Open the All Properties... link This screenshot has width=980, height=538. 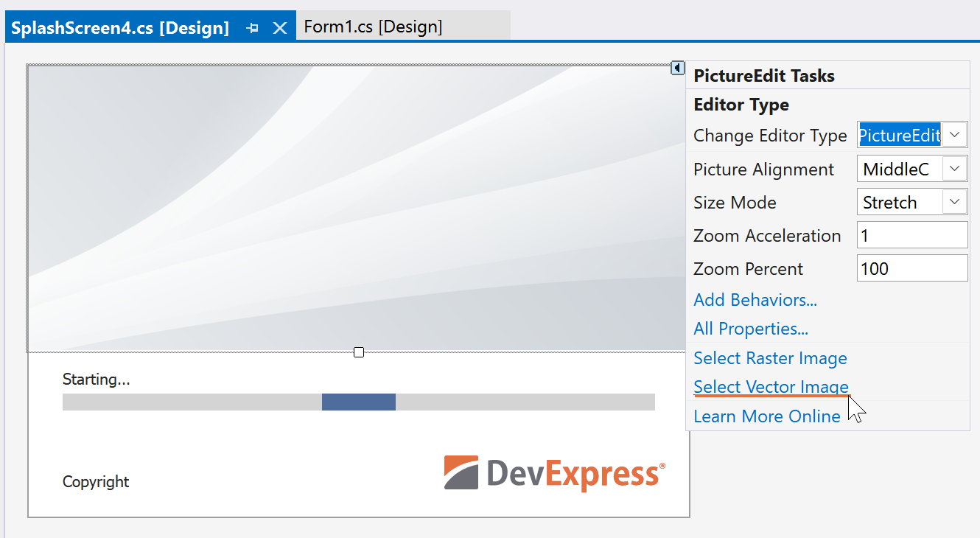pyautogui.click(x=751, y=329)
